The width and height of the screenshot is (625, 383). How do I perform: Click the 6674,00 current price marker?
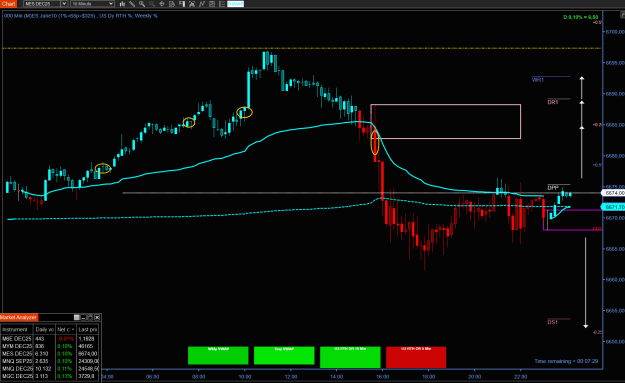pos(613,193)
